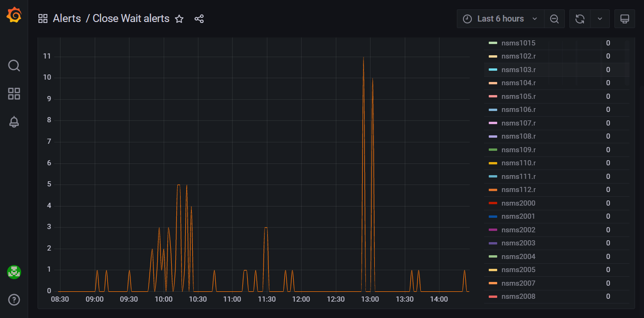
Task: Click the Alerts folder breadcrumb
Action: point(67,19)
